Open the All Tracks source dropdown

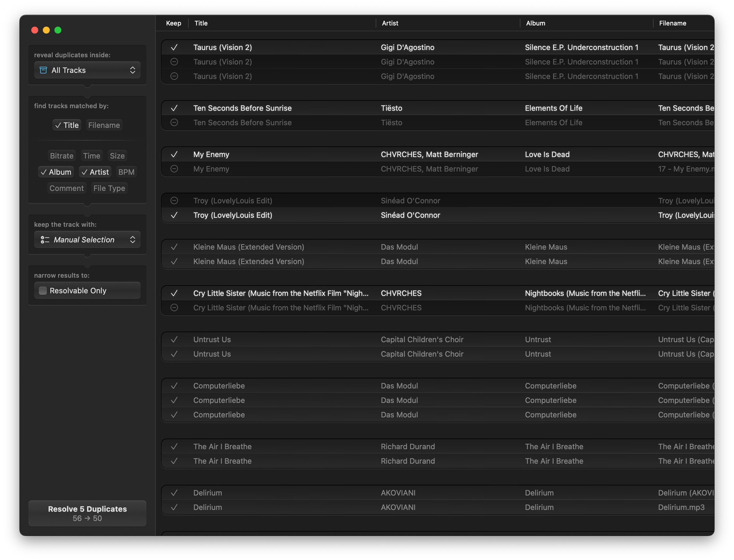(x=87, y=70)
